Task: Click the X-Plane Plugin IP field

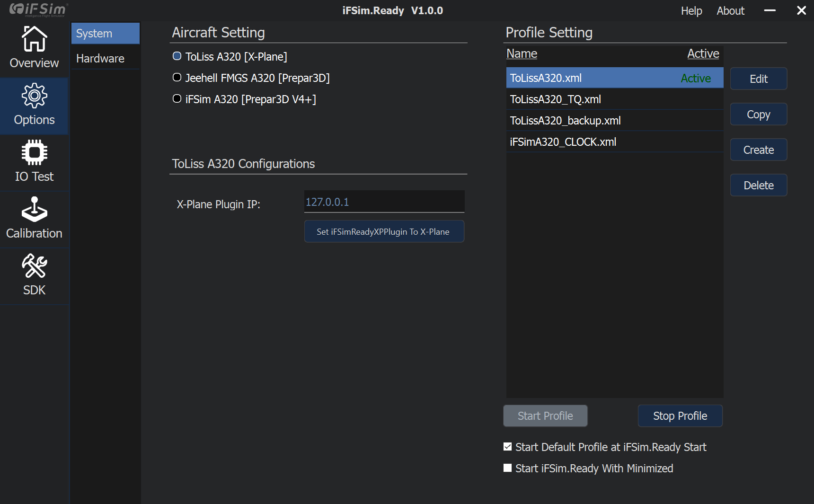Action: pos(384,202)
